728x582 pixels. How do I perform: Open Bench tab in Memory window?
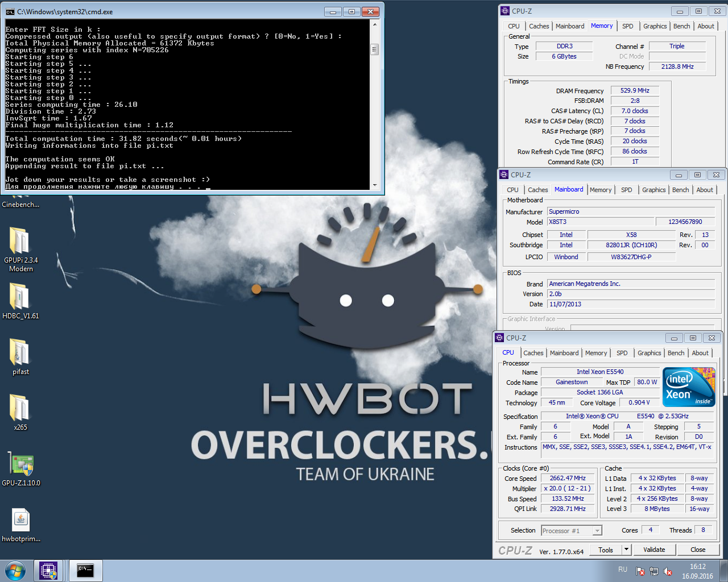681,26
